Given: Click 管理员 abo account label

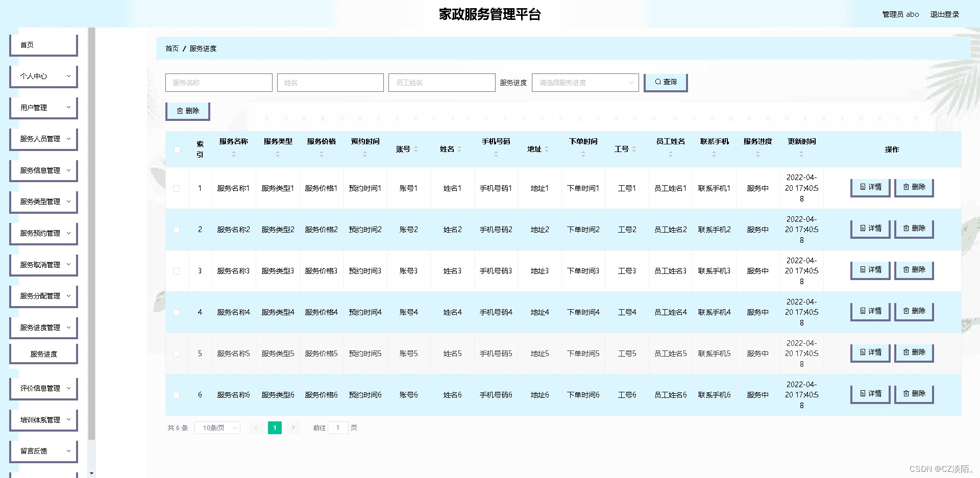Looking at the screenshot, I should coord(900,14).
